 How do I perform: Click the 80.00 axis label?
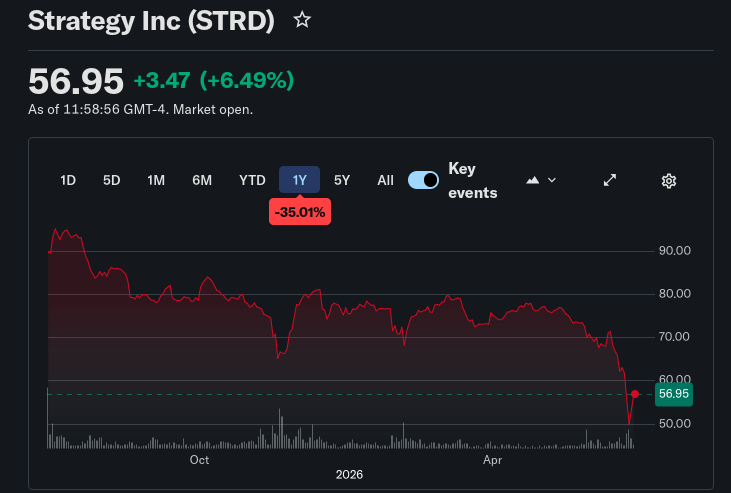(x=674, y=294)
